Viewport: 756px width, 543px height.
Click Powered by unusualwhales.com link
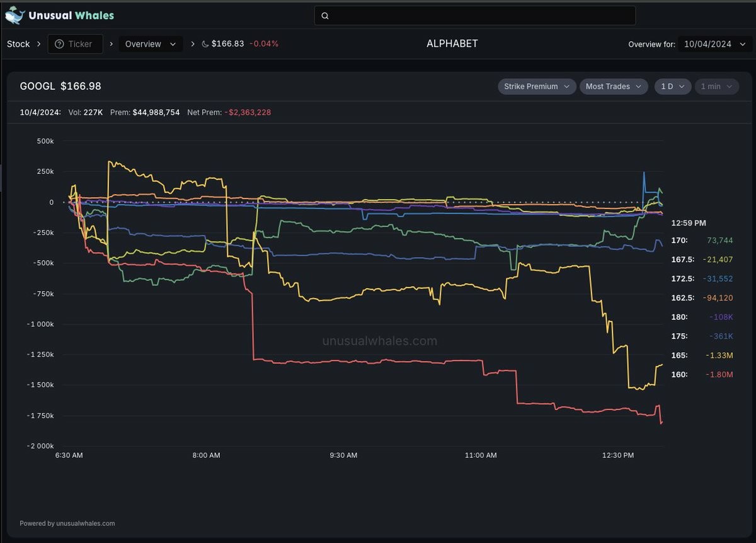point(67,523)
